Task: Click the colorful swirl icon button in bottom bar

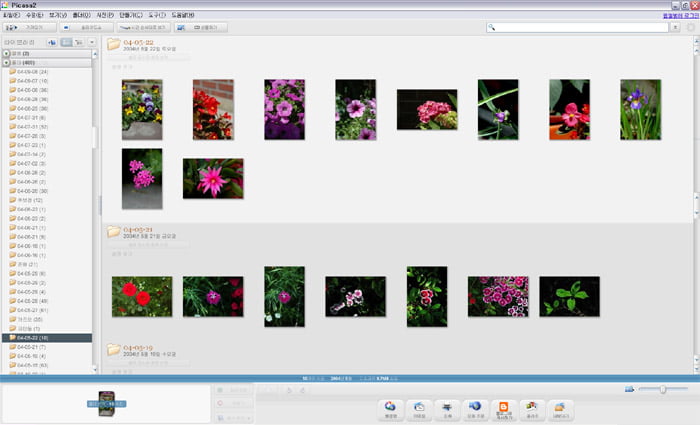Action: (391, 409)
